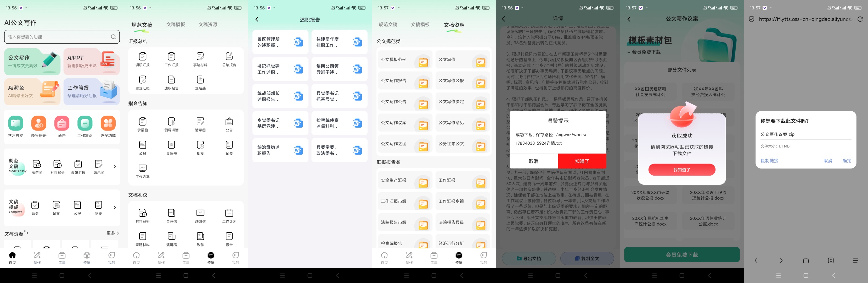This screenshot has width=868, height=283.
Task: Show 更多功能 on the home screen
Action: pyautogui.click(x=108, y=127)
